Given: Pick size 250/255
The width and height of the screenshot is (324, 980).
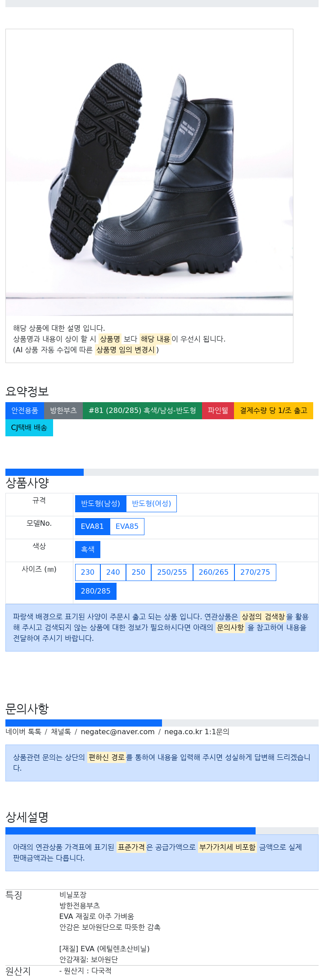Looking at the screenshot, I should 172,572.
